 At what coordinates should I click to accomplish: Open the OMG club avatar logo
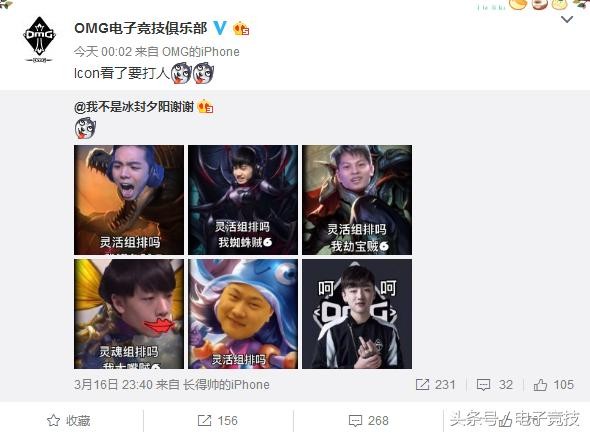point(39,40)
